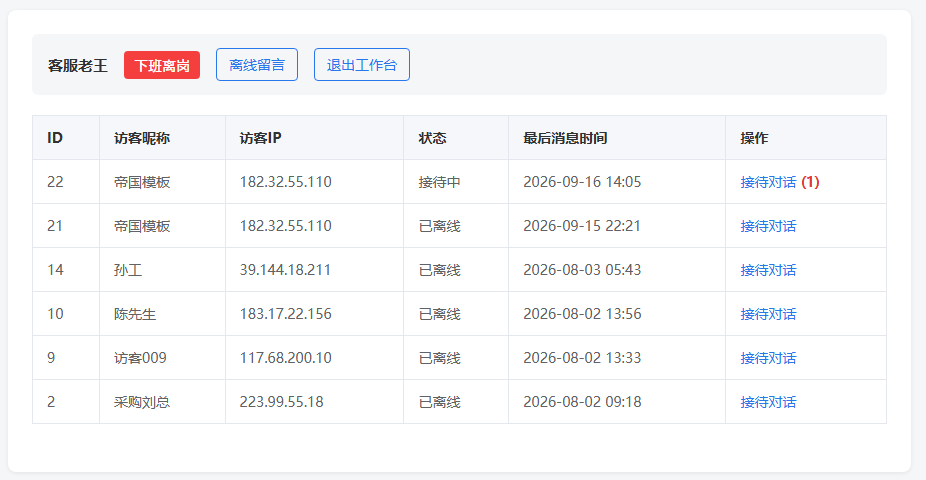Select nickname 帝国模板 in row ID 22
This screenshot has width=926, height=480.
tap(142, 182)
